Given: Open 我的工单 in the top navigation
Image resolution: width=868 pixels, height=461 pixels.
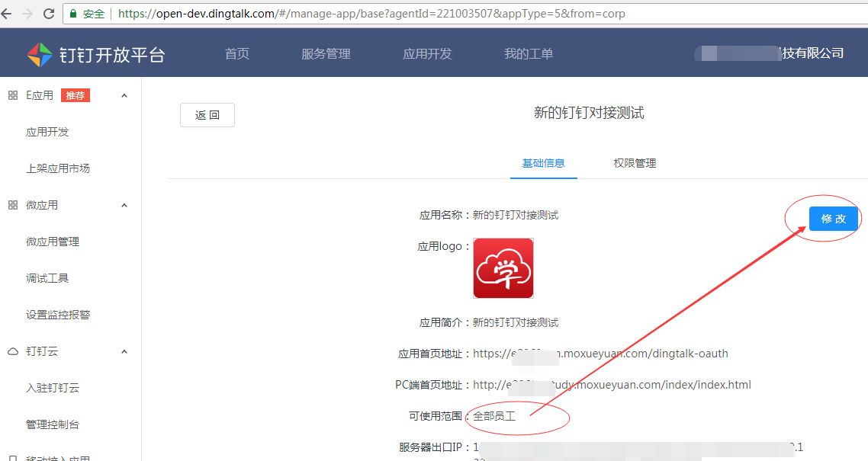Looking at the screenshot, I should click(529, 53).
